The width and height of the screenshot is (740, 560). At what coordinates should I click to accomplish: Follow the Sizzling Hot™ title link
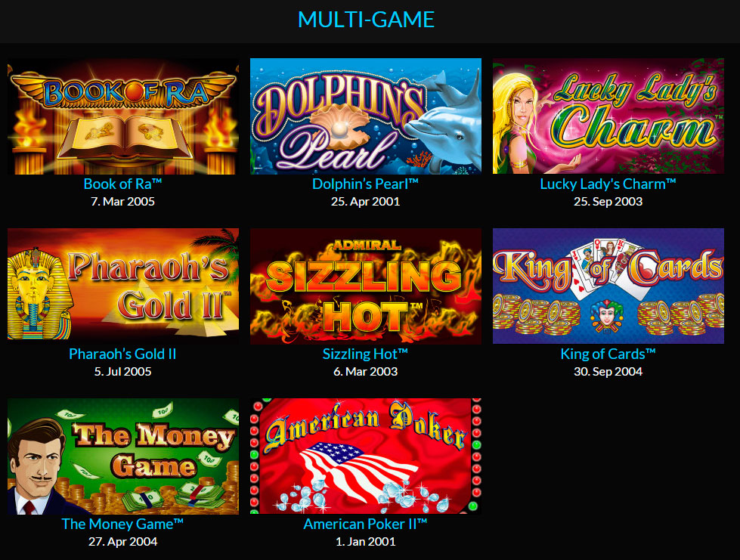coord(366,354)
